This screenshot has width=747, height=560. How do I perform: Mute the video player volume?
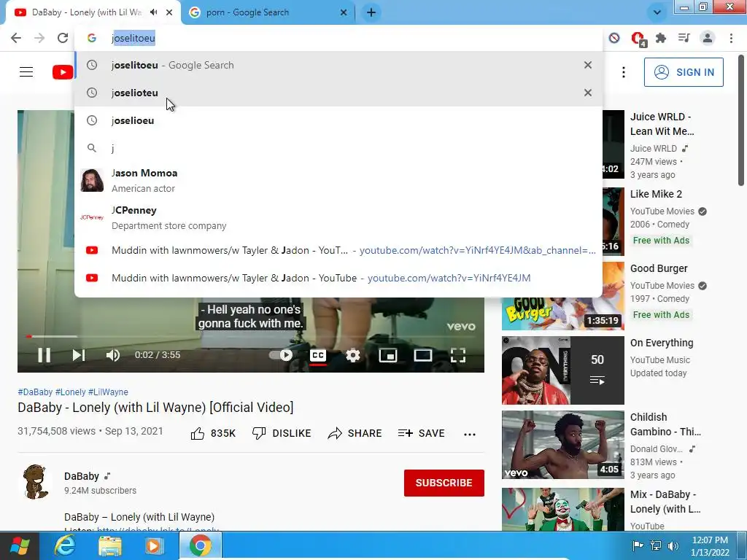point(113,355)
